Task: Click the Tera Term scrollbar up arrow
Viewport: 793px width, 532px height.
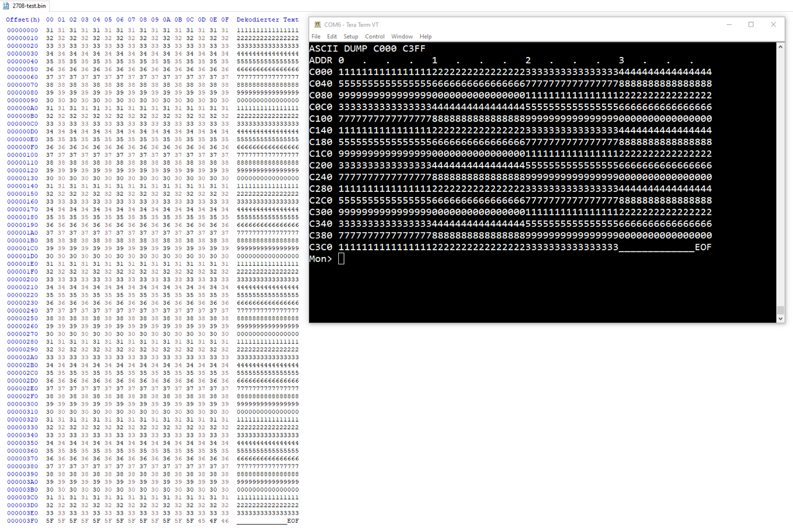Action: [x=781, y=48]
